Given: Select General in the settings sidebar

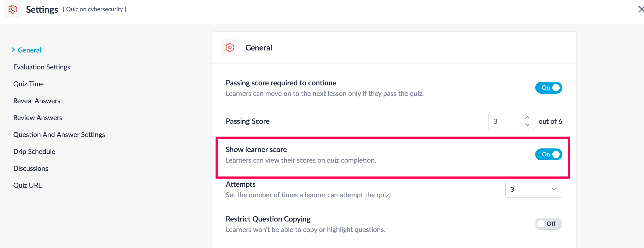Looking at the screenshot, I should [29, 50].
